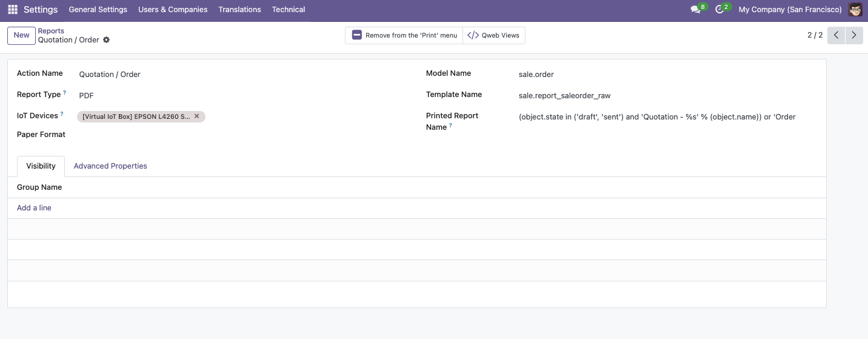Open the activities clock icon
This screenshot has width=868, height=339.
click(x=720, y=10)
